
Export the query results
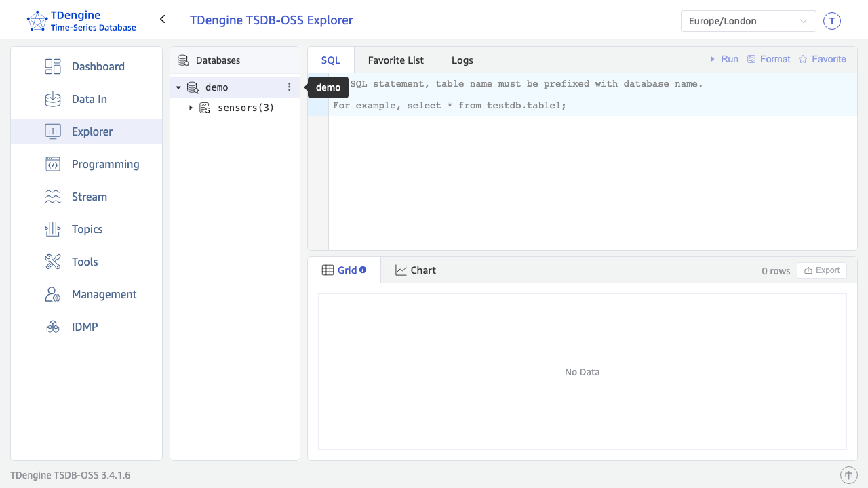(x=822, y=270)
